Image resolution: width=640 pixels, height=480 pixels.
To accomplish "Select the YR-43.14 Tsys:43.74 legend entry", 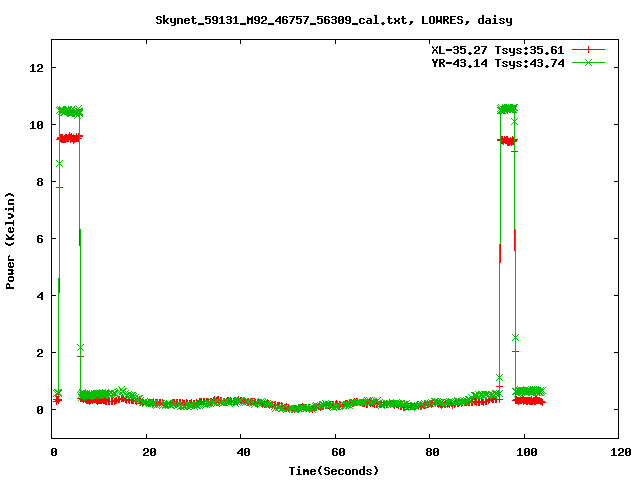I will pyautogui.click(x=498, y=63).
